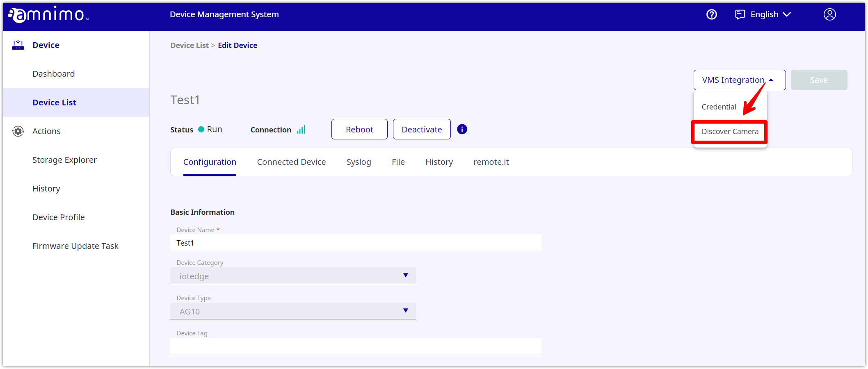Click the amnimo logo
This screenshot has height=369, width=868.
click(x=48, y=15)
